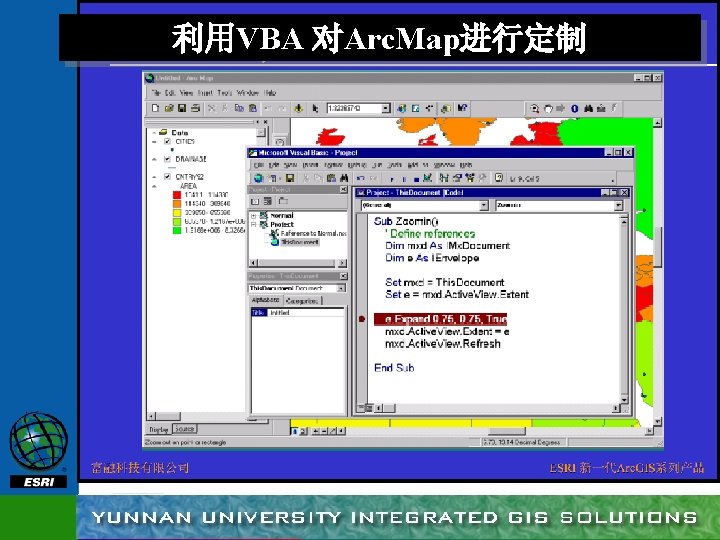720x540 pixels.
Task: Click the ArcMap map view's scroll-up arrow
Action: pyautogui.click(x=658, y=123)
